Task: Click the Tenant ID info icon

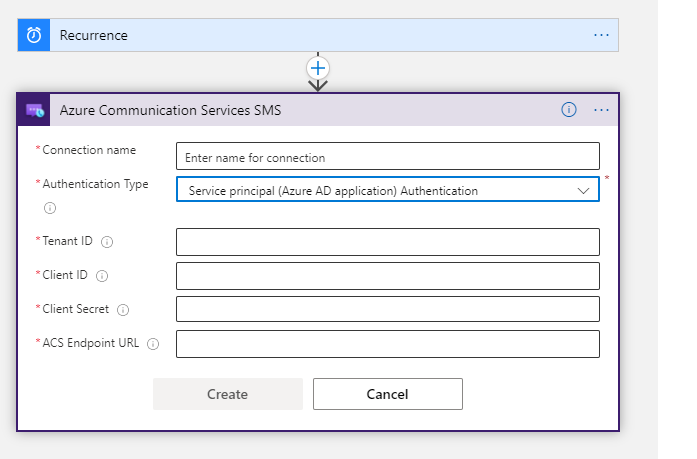Action: click(107, 242)
